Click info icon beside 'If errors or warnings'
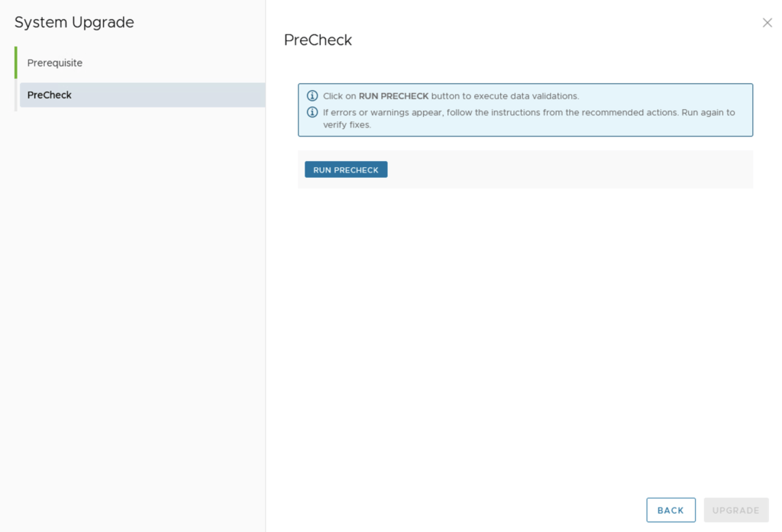 point(312,112)
